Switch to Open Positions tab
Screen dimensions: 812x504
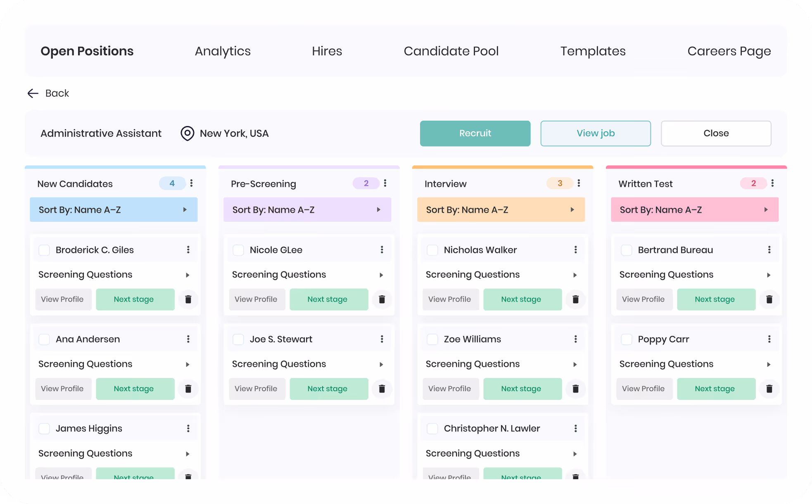click(x=87, y=51)
